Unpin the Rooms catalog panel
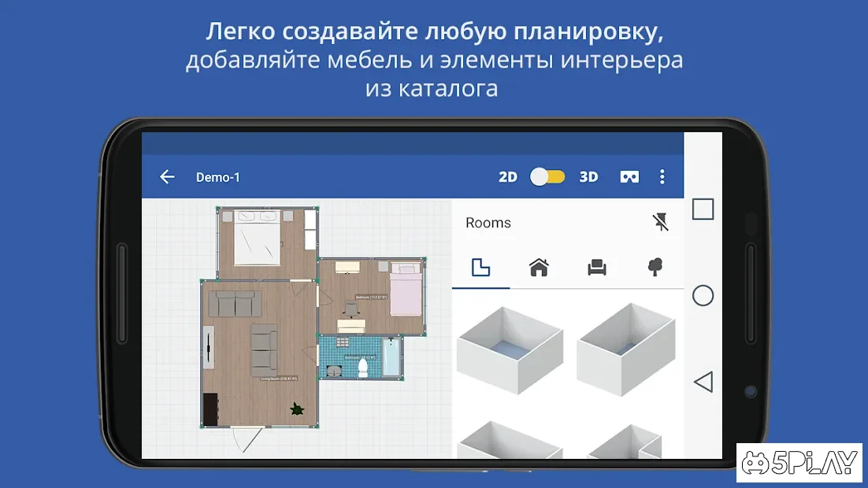Viewport: 868px width, 488px height. tap(661, 223)
